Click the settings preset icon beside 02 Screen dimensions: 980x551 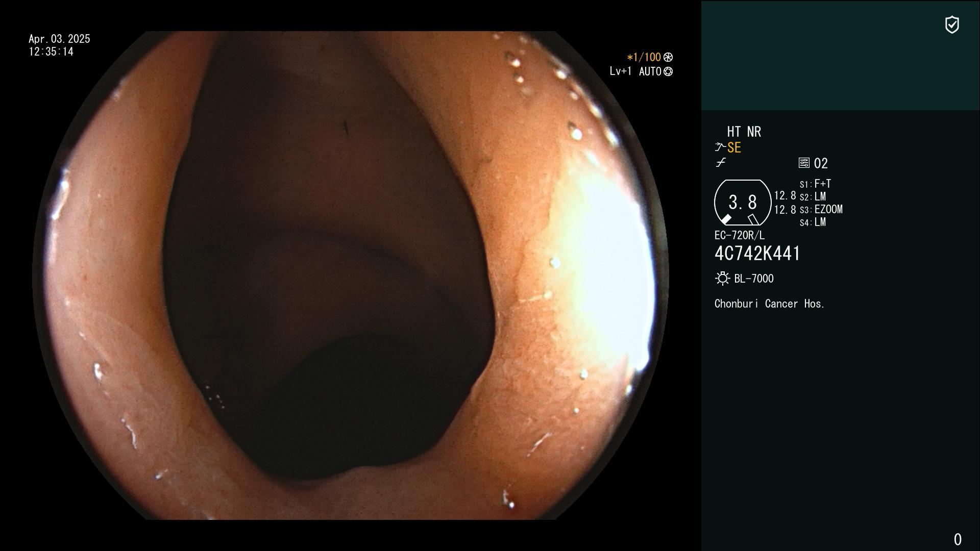[x=804, y=163]
